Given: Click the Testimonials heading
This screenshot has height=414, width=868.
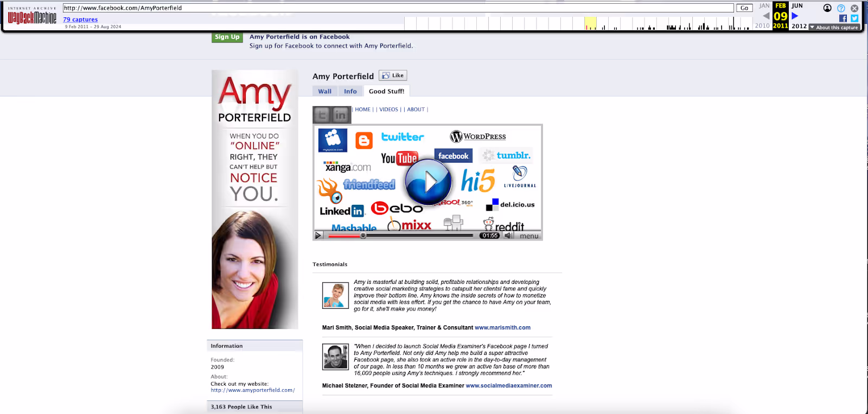Looking at the screenshot, I should click(x=330, y=264).
